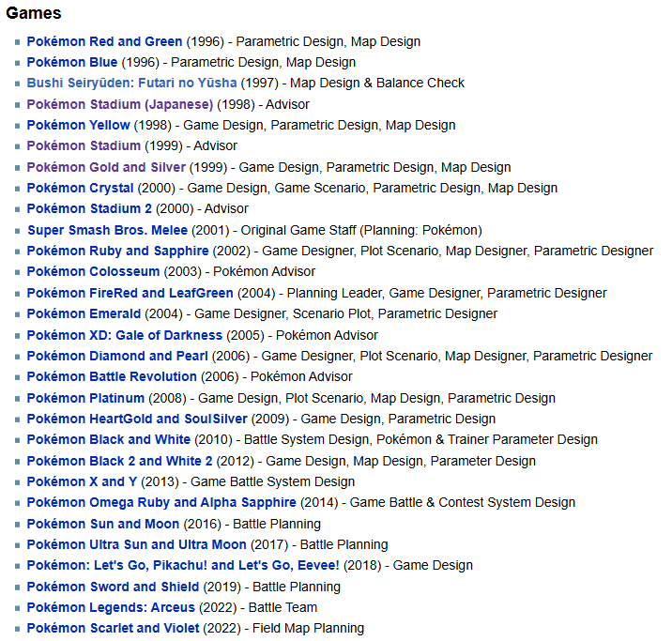Open Pokémon Omega Ruby and Alpha Sapphire link
The image size is (672, 641).
pos(161,502)
